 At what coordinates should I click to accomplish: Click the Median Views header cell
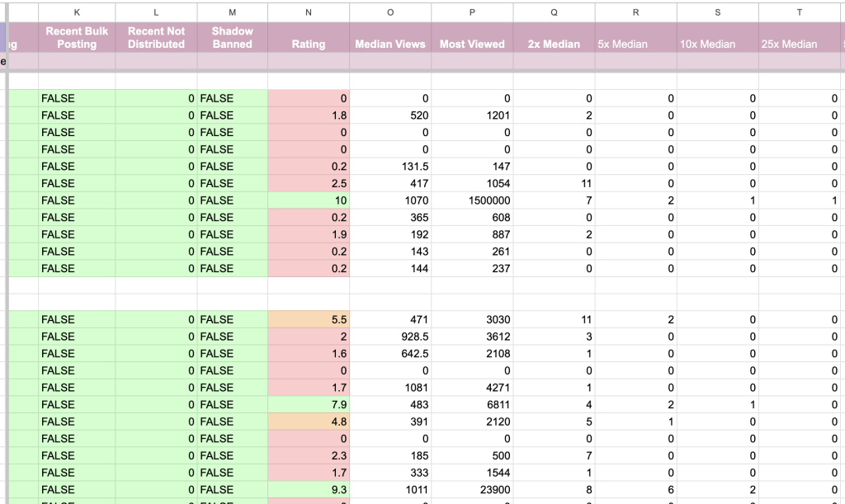click(390, 44)
